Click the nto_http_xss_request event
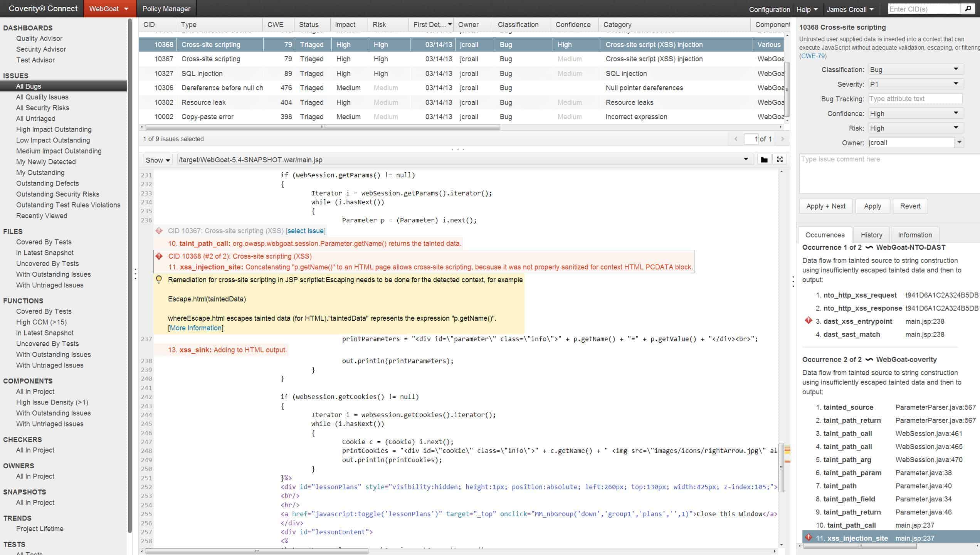Screen dimensions: 980x555 [860, 295]
